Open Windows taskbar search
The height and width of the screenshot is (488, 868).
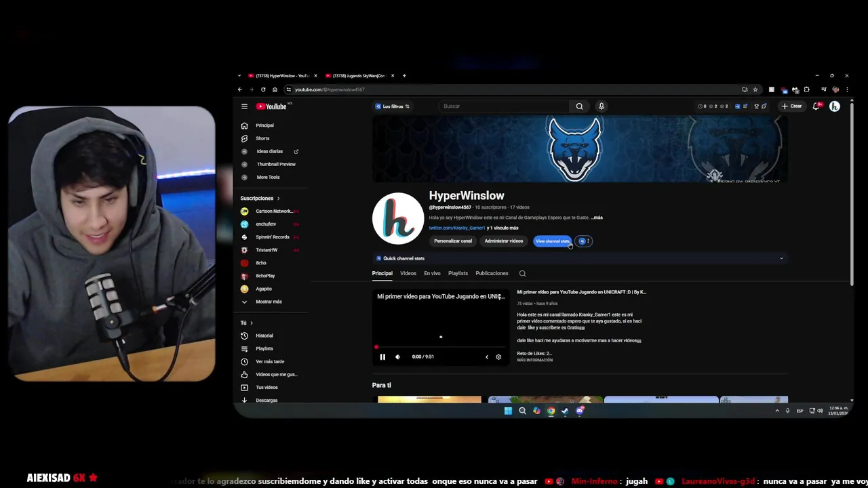coord(522,411)
